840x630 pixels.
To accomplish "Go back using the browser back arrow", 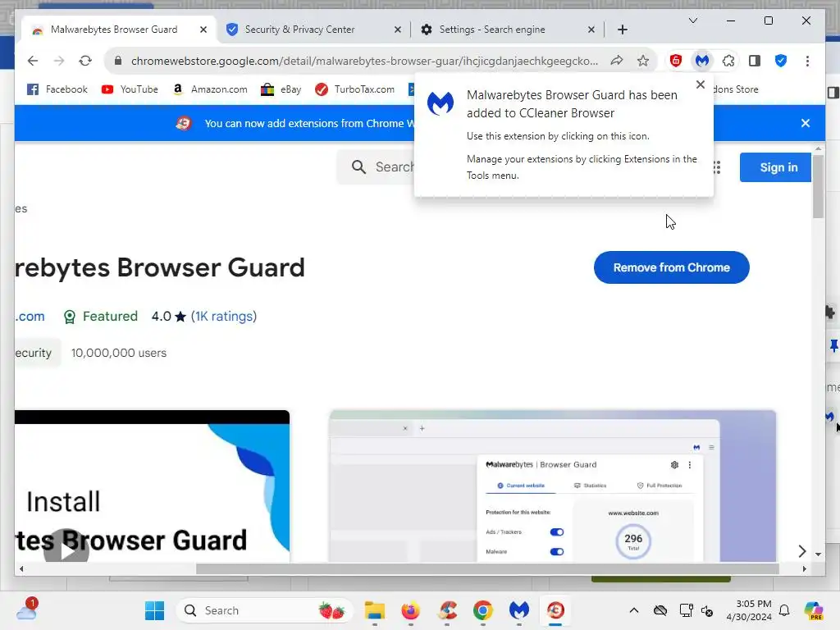I will coord(33,61).
